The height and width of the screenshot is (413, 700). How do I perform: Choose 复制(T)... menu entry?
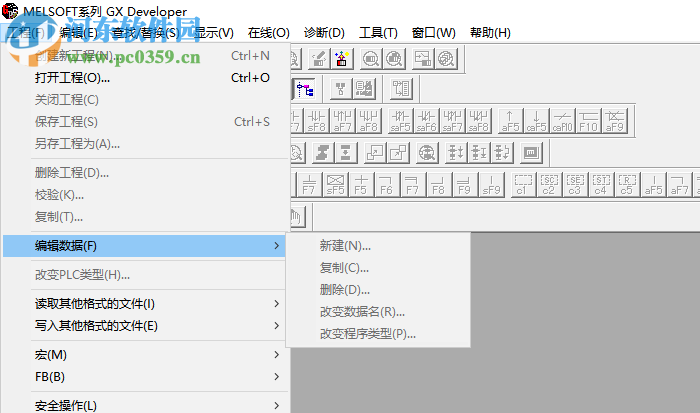pyautogui.click(x=146, y=217)
